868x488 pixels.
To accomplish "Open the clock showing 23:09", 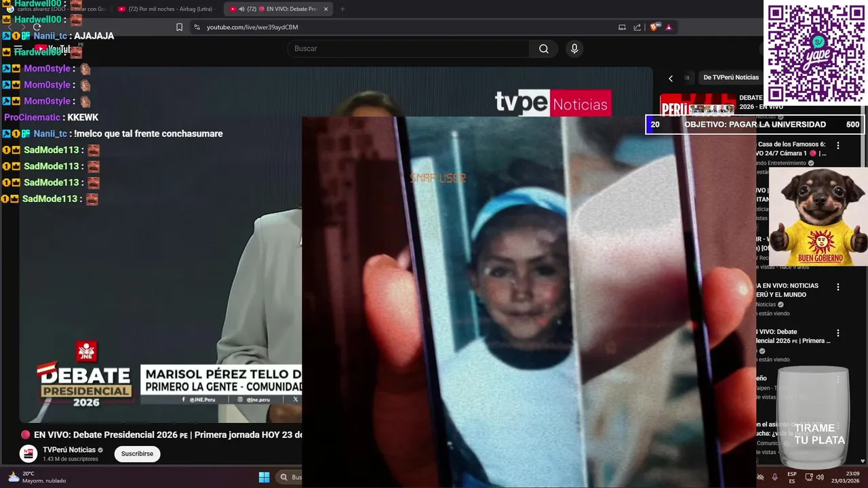I will coord(845,477).
